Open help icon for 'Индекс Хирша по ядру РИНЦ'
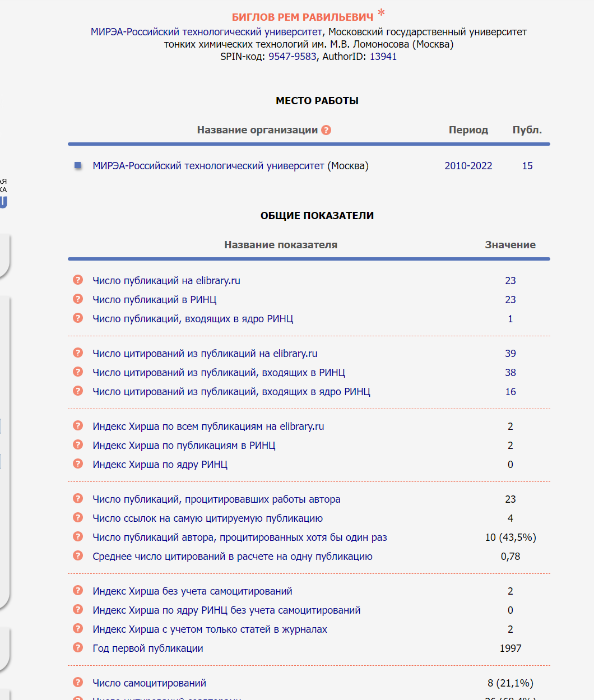 tap(78, 464)
